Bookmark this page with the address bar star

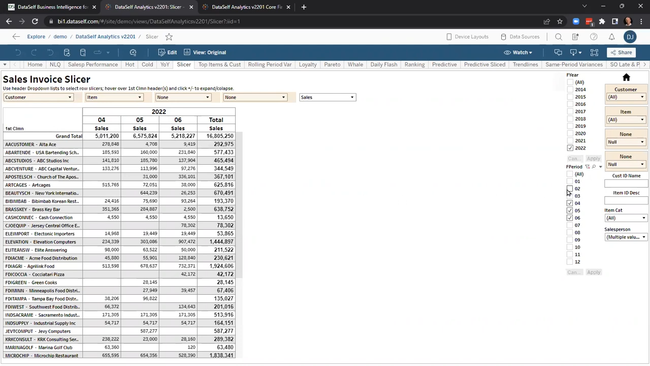[560, 22]
